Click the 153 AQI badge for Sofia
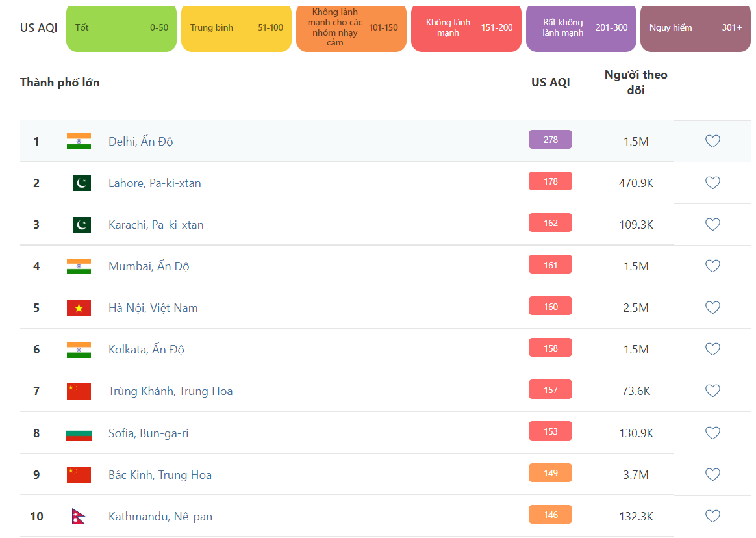This screenshot has height=538, width=756. coord(550,431)
